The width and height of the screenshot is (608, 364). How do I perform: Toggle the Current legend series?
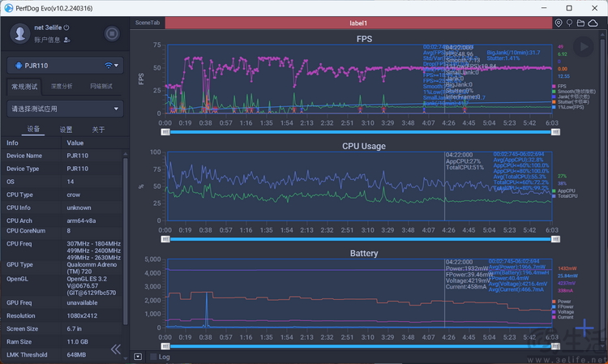[x=563, y=317]
